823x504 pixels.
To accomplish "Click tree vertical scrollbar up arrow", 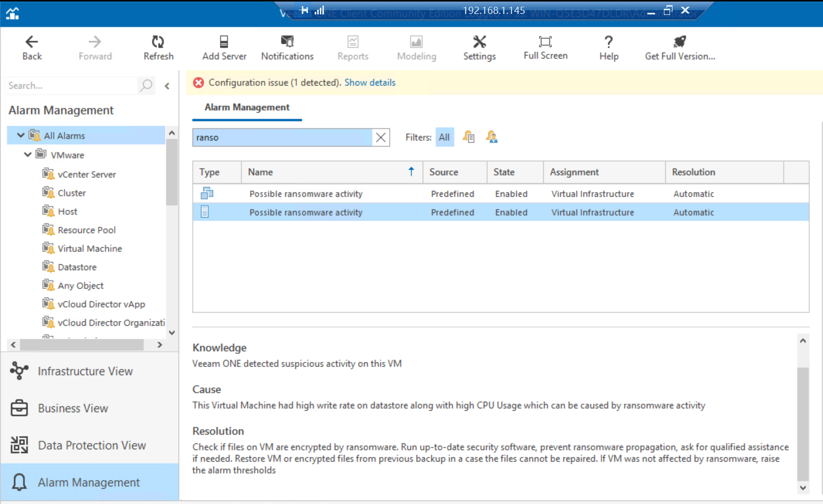I will (172, 133).
